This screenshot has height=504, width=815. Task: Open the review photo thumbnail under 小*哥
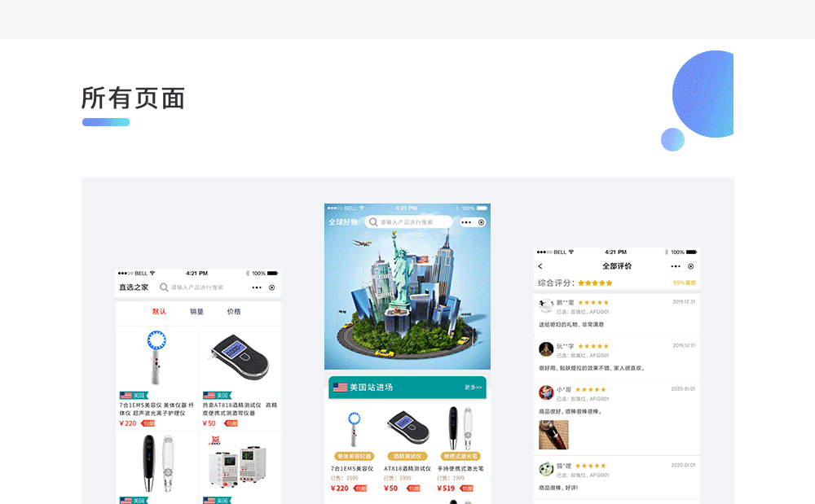(x=553, y=435)
